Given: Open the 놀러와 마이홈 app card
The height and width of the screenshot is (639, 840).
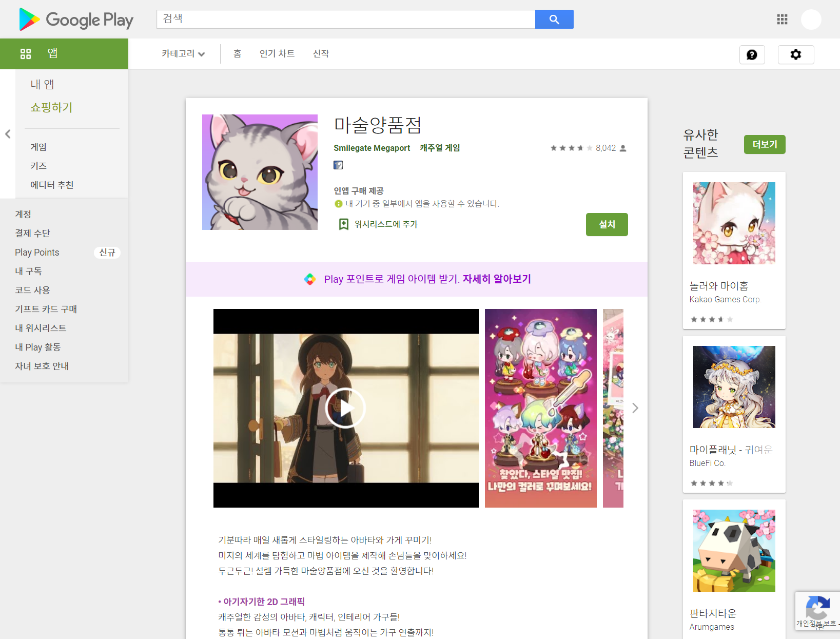Looking at the screenshot, I should coord(734,250).
